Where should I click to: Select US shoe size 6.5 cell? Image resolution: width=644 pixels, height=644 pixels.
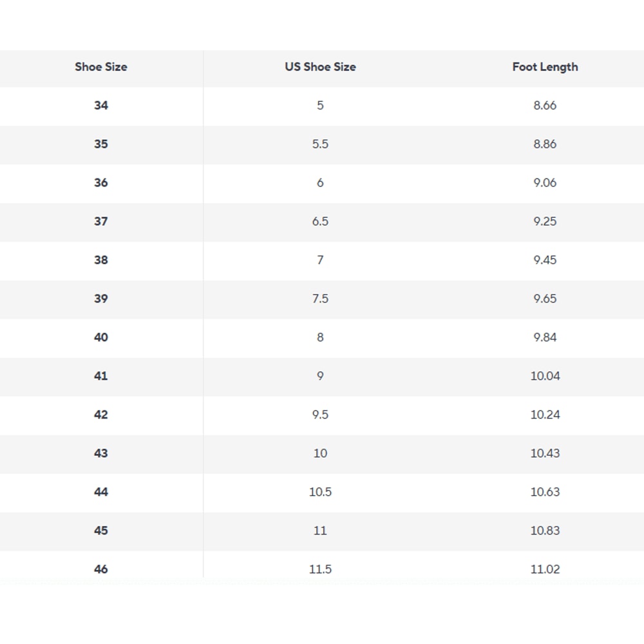tap(320, 222)
